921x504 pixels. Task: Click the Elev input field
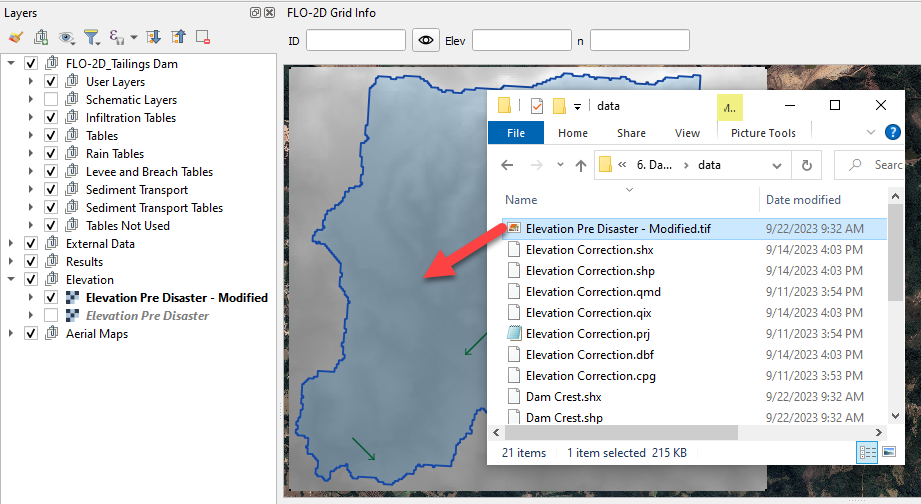point(521,40)
